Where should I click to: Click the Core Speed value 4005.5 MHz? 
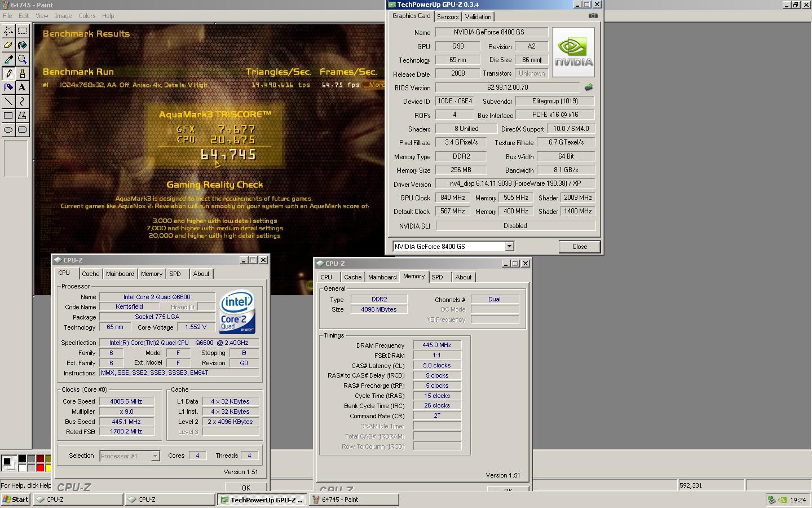[126, 401]
